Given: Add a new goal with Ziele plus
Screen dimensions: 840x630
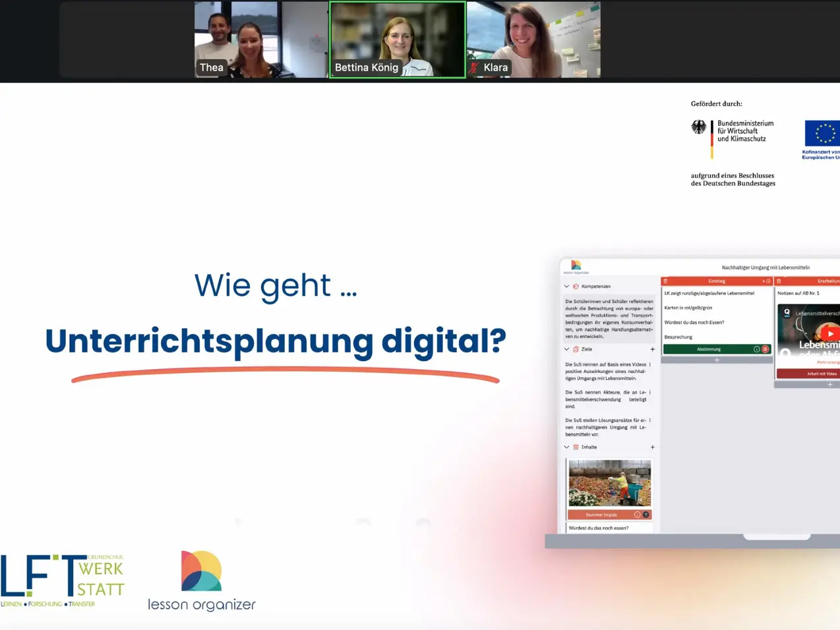Looking at the screenshot, I should [653, 349].
